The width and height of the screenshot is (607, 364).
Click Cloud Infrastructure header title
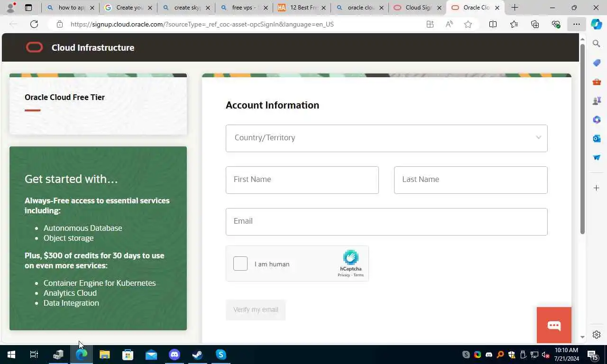pyautogui.click(x=93, y=47)
